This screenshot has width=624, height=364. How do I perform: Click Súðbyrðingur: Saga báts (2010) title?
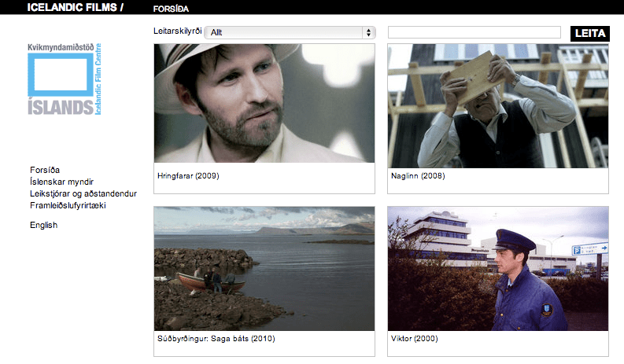point(216,339)
